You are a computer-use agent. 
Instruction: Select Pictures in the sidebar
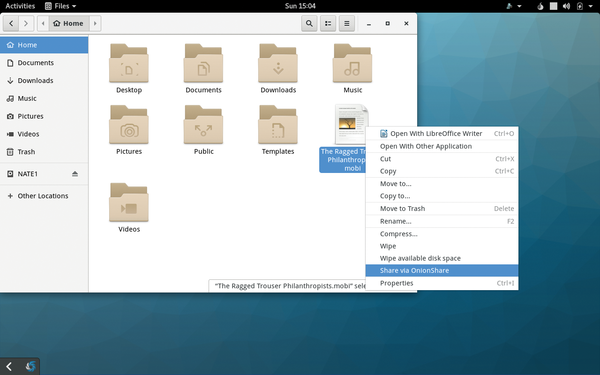pos(44,116)
